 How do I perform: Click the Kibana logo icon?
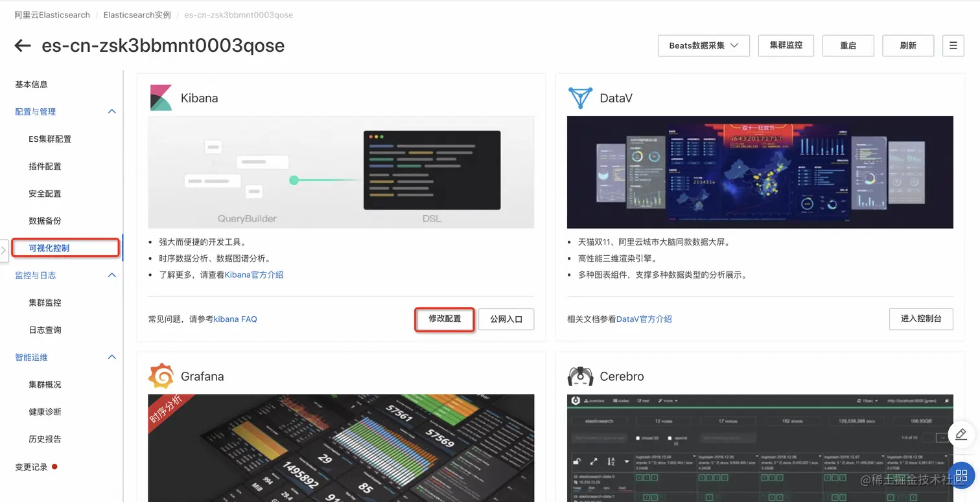click(x=161, y=98)
